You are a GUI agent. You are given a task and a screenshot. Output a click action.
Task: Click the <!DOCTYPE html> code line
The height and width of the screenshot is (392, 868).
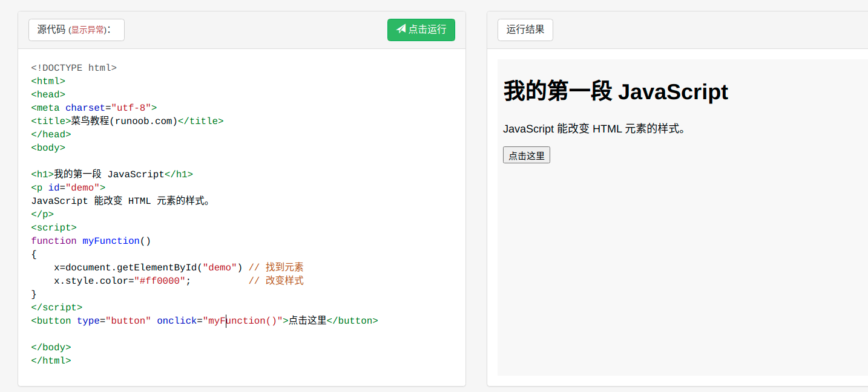(74, 68)
